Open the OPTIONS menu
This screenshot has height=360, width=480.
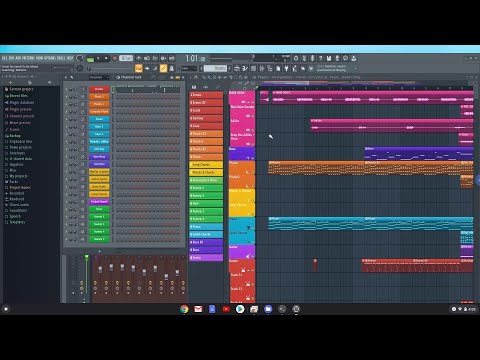tap(50, 58)
